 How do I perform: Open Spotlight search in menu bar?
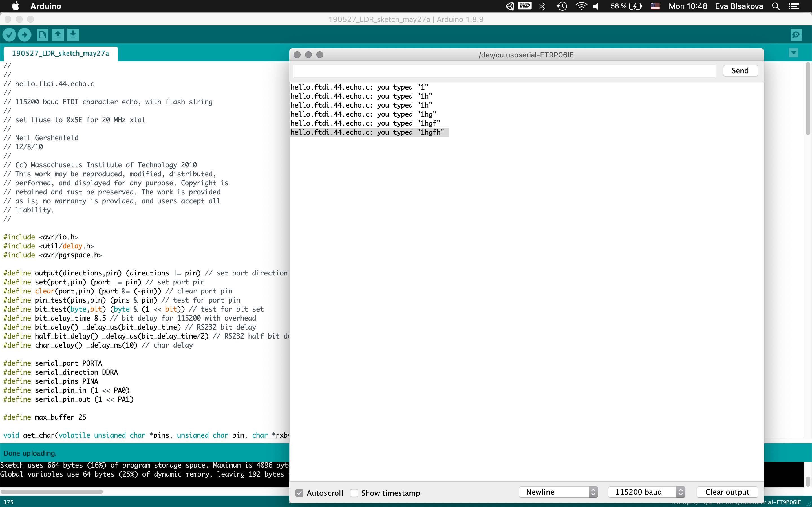776,6
